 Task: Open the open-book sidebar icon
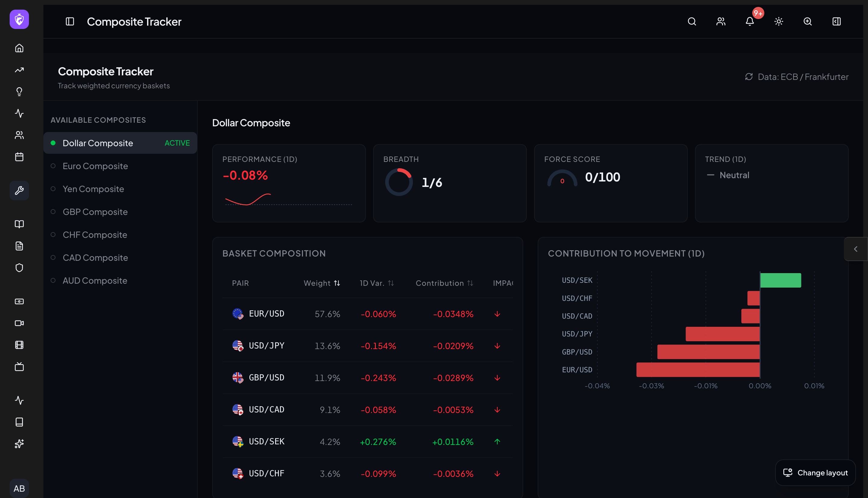(x=19, y=224)
